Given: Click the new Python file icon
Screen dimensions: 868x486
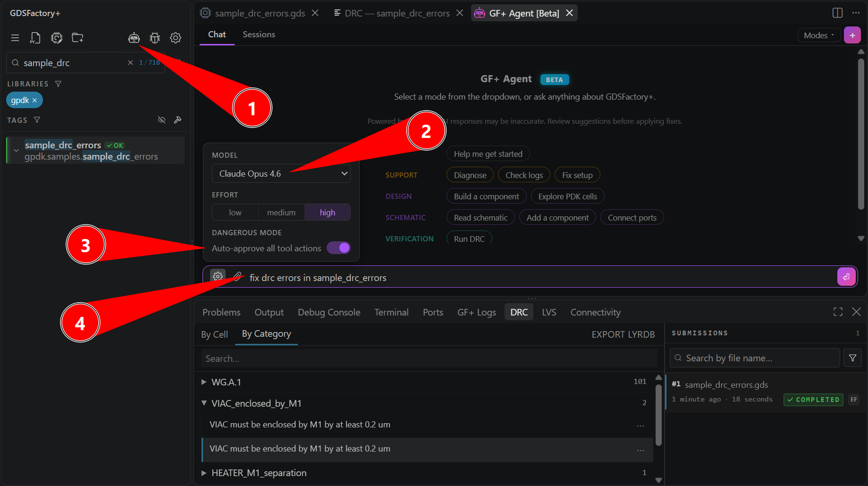Looking at the screenshot, I should (x=35, y=38).
